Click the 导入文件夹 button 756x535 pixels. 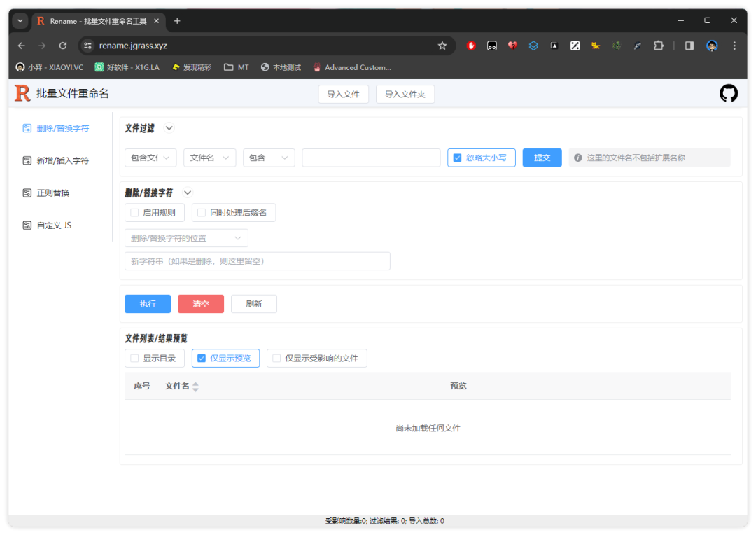405,94
